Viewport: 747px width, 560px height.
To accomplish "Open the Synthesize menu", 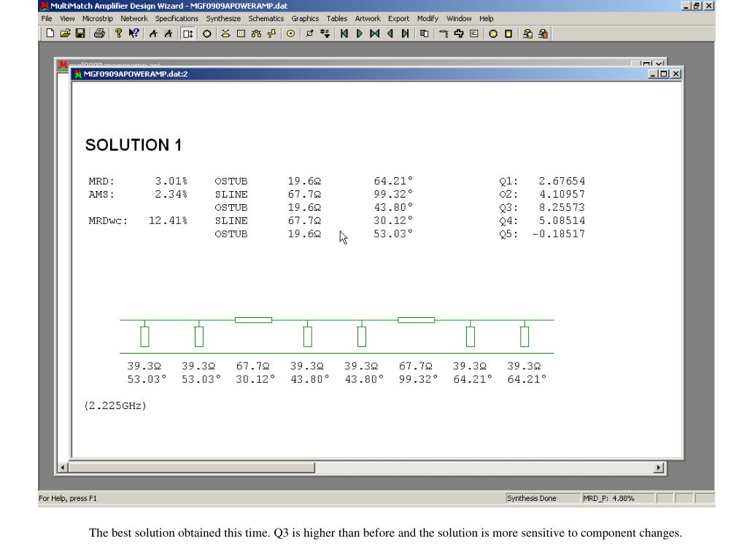I will (223, 18).
